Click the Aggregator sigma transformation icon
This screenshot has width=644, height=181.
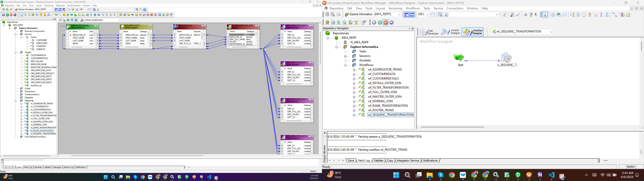pyautogui.click(x=45, y=15)
